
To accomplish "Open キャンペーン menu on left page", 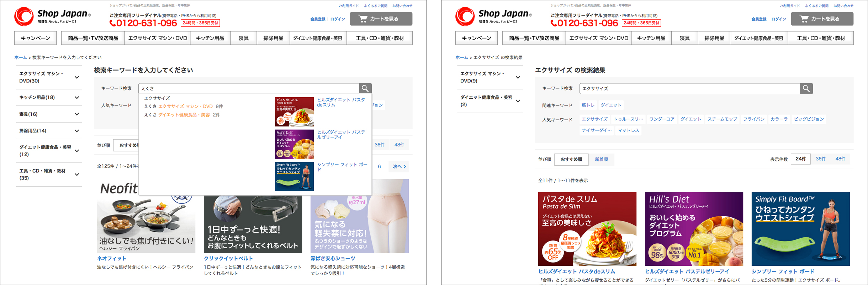I will tap(35, 38).
